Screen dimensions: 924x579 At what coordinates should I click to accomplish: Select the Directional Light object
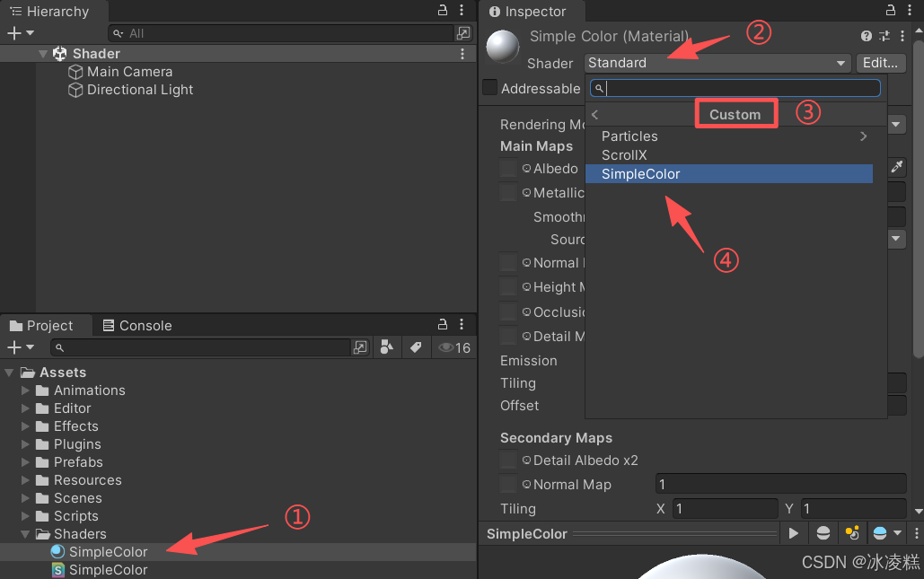(140, 90)
